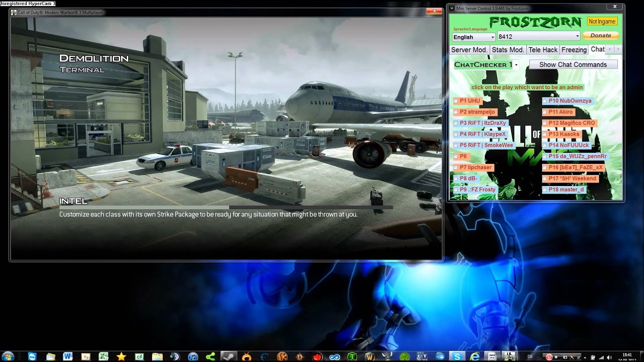This screenshot has height=362, width=644.
Task: Tick the P5 RiFT | SmokeWee checkbox
Action: [456, 145]
